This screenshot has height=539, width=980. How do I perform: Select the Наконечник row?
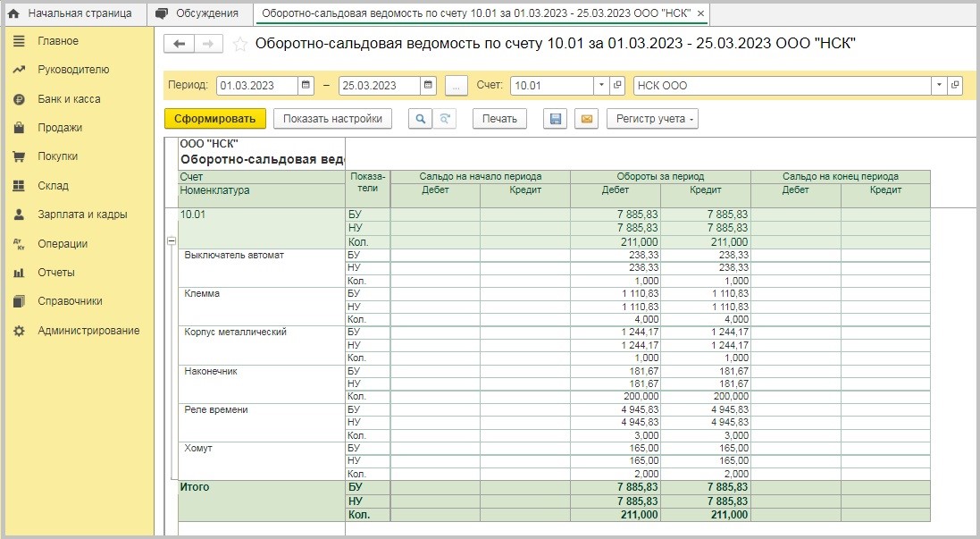coord(262,384)
